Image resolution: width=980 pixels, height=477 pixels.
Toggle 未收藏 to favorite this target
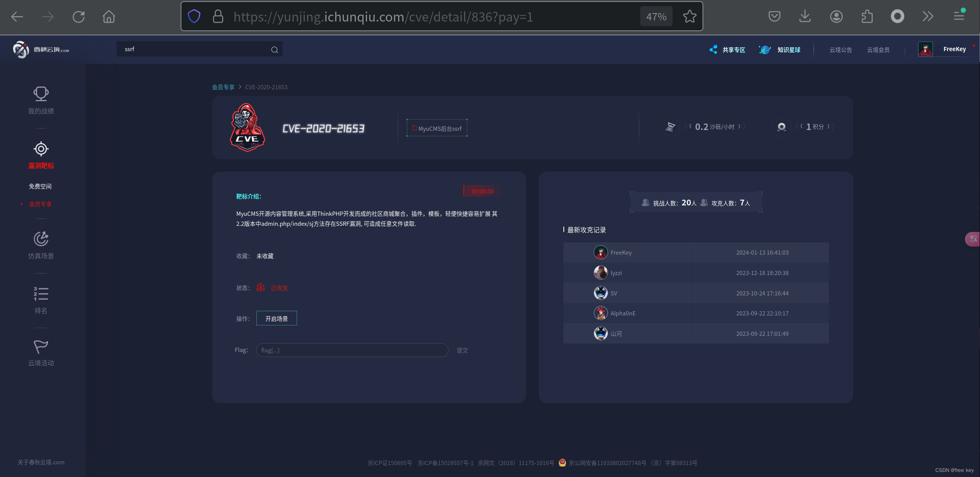click(x=264, y=256)
